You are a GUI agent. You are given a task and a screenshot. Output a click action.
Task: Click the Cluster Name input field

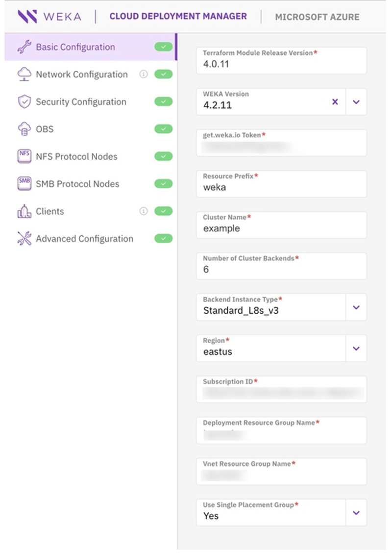click(x=281, y=228)
